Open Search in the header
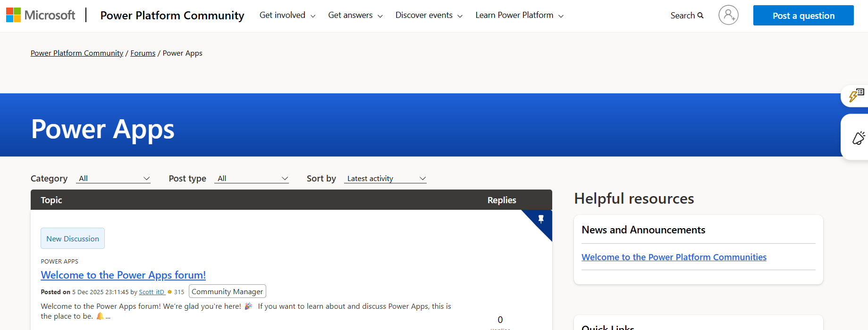 687,16
